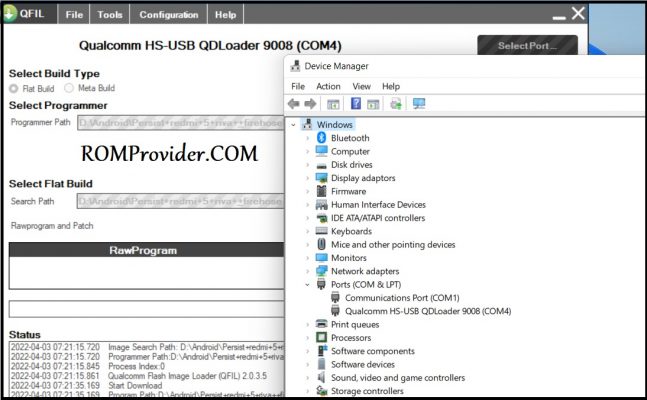Click the Programmer Path input field
The width and height of the screenshot is (647, 400).
[181, 123]
